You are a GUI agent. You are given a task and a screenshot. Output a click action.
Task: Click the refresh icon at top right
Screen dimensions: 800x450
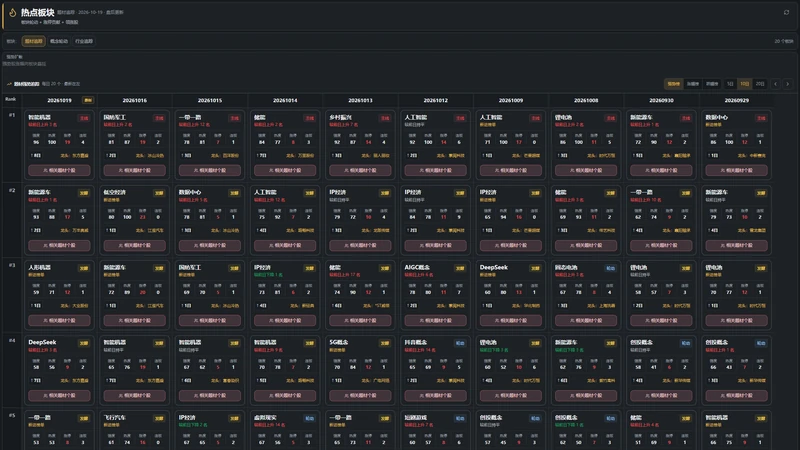tap(786, 12)
